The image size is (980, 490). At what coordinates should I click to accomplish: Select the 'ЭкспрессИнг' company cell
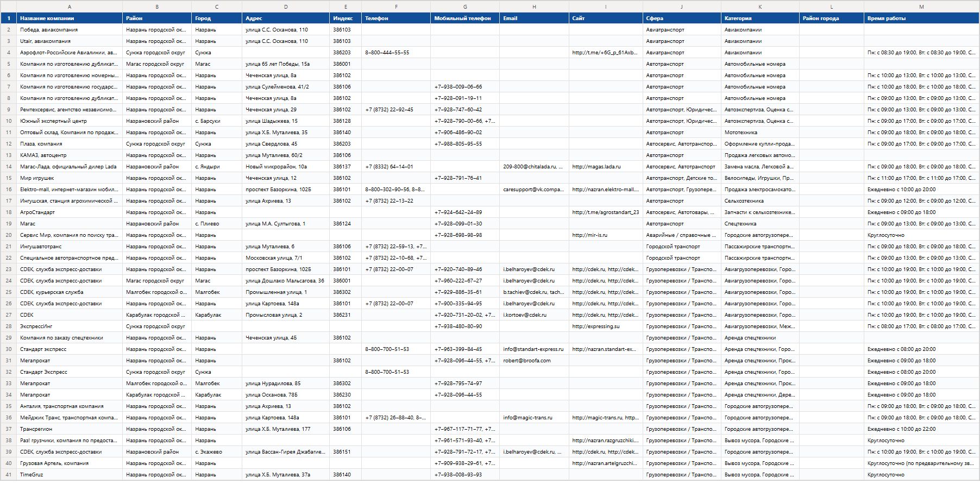pyautogui.click(x=70, y=326)
